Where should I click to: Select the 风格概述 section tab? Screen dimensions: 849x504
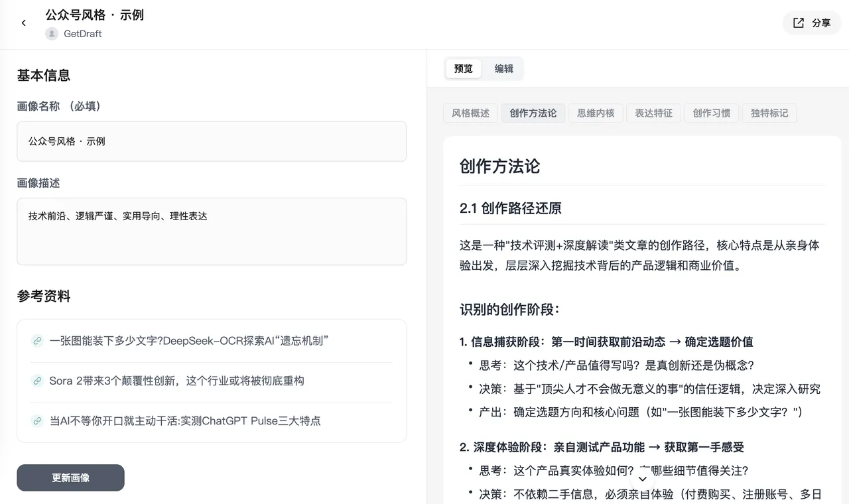coord(470,113)
